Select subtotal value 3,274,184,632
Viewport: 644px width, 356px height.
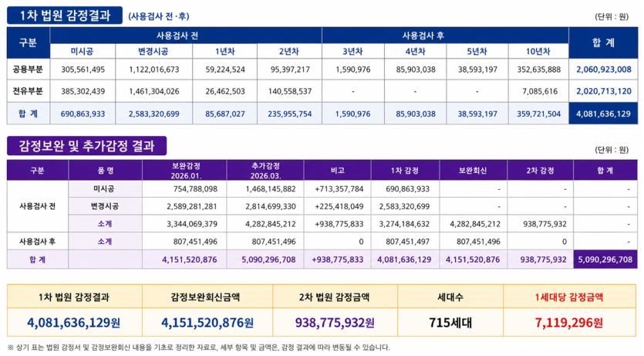click(x=404, y=224)
